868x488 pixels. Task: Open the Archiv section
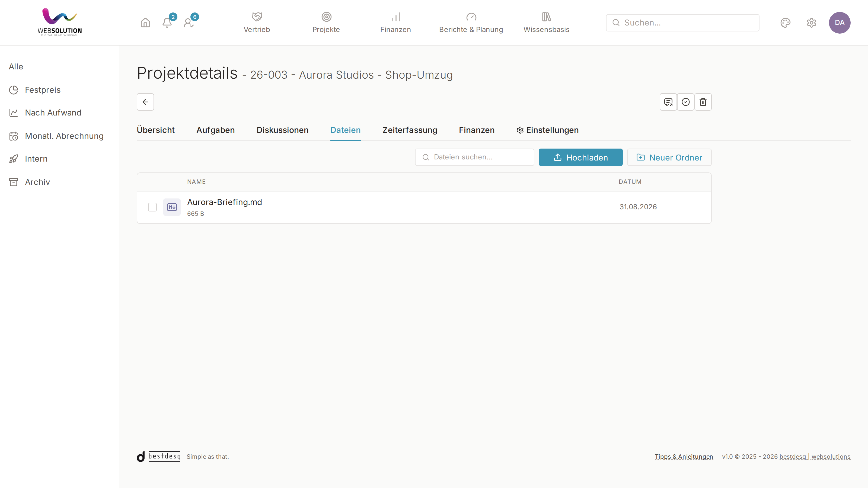click(x=29, y=182)
